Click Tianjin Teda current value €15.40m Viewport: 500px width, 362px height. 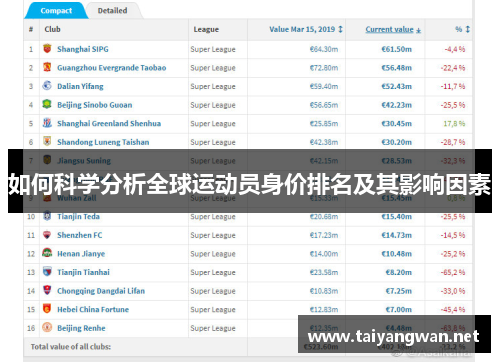coord(397,217)
